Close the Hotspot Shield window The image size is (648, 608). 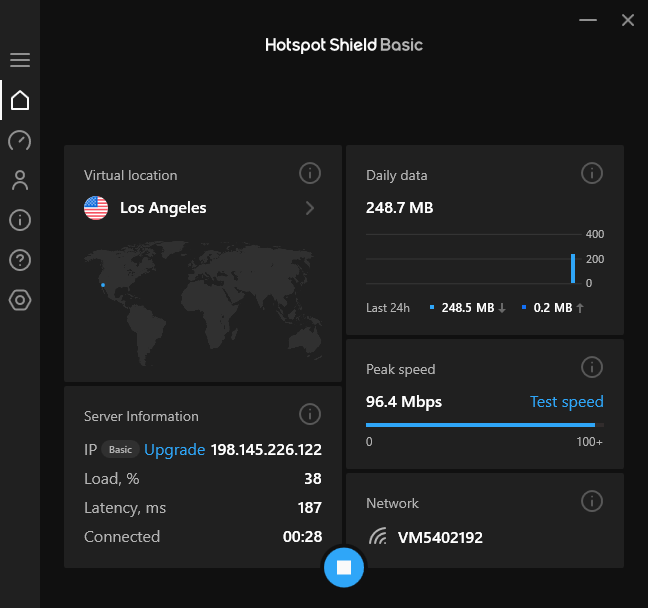pyautogui.click(x=628, y=20)
